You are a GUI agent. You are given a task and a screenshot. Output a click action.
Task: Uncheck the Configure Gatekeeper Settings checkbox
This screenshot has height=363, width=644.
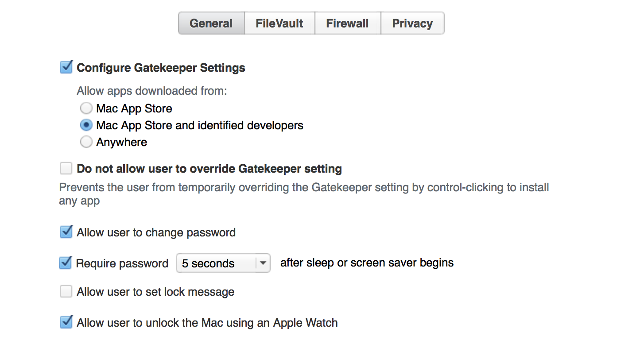point(66,68)
